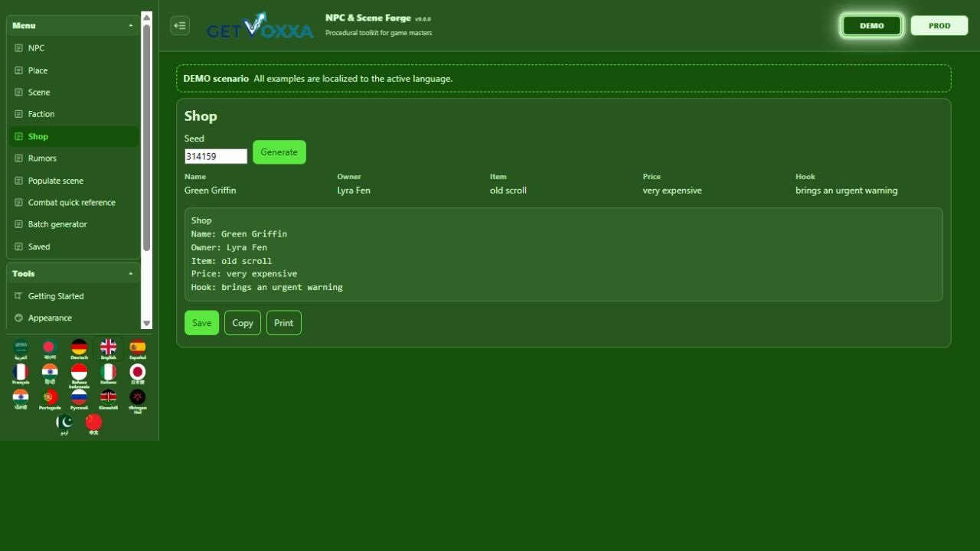
Task: Select the Русский language flag
Action: (x=79, y=399)
